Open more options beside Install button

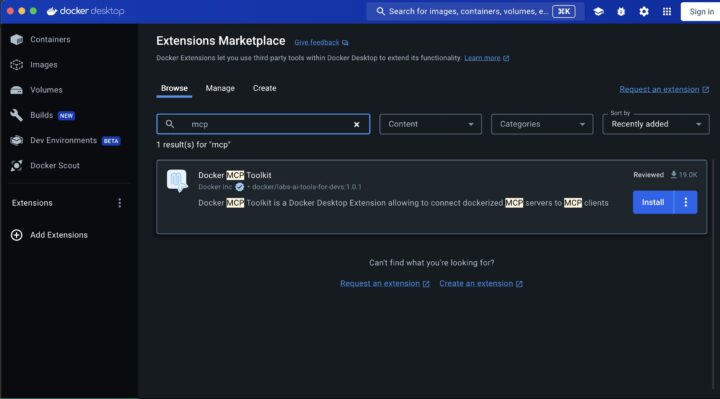(x=686, y=202)
